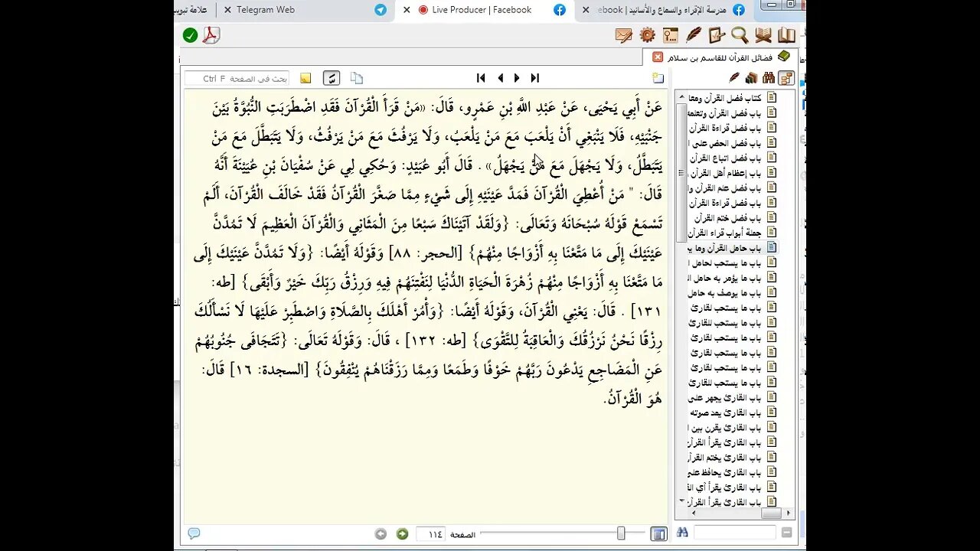
Task: Click the open book library icon
Action: click(x=786, y=35)
